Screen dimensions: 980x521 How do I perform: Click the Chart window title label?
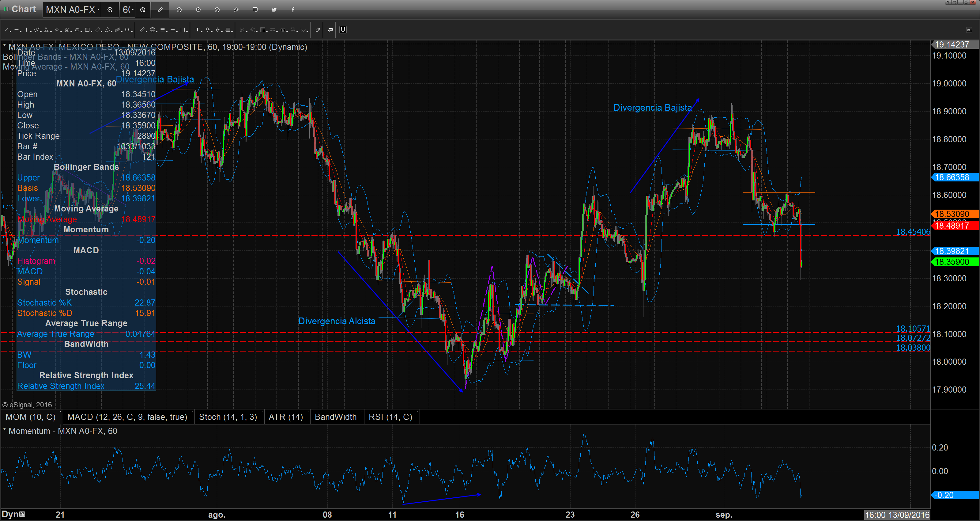24,9
